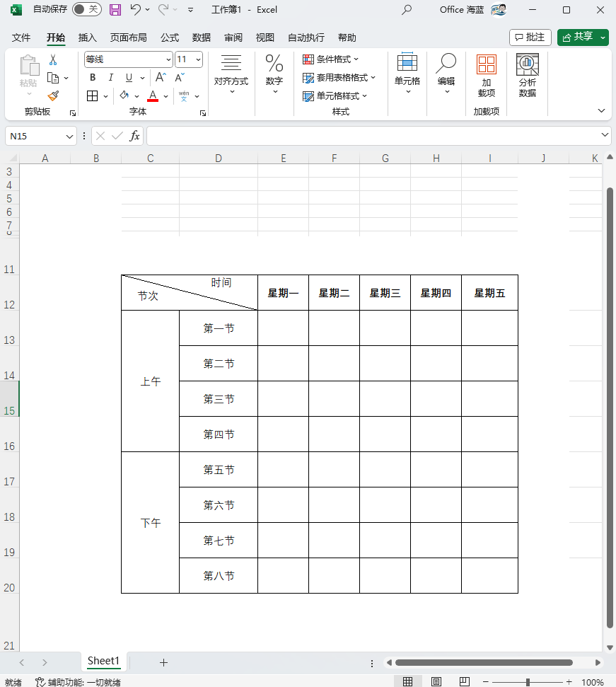Switch to the Insert (插入) tab
Viewport: 616px width, 687px height.
tap(87, 37)
